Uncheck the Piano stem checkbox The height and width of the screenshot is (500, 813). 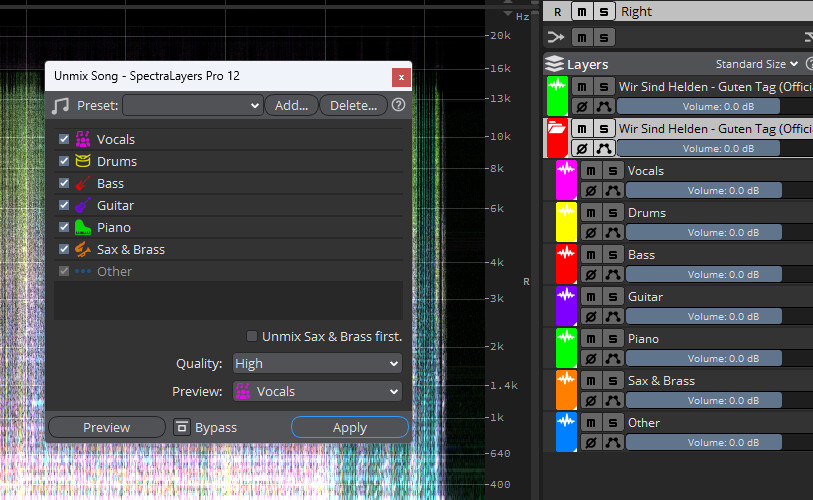tap(64, 227)
